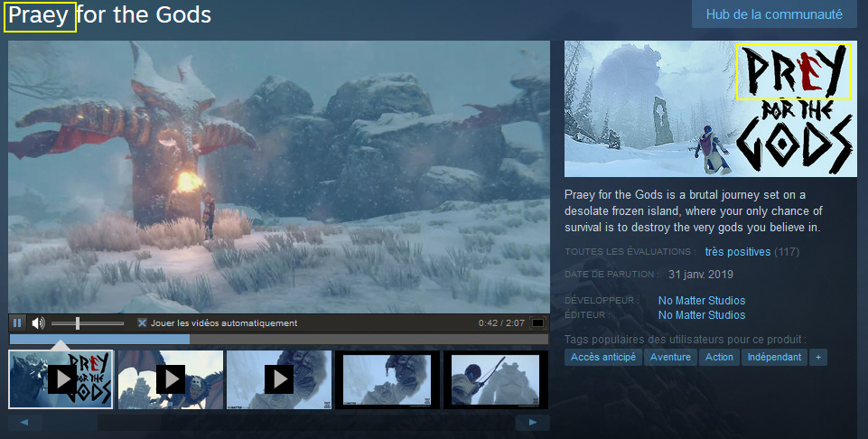View fifth screenshot thumbnail with archer
Image resolution: width=868 pixels, height=439 pixels.
(x=496, y=379)
